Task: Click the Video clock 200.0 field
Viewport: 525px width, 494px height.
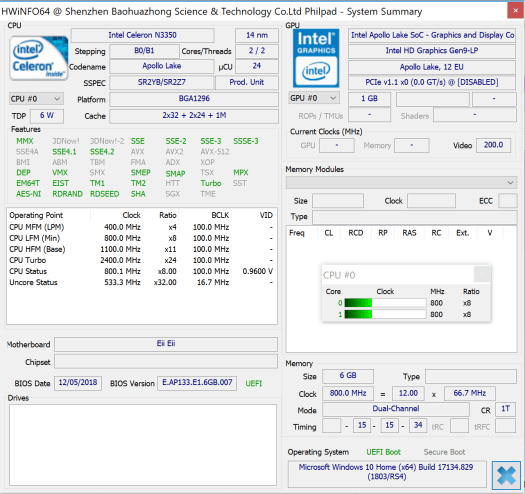Action: [494, 145]
